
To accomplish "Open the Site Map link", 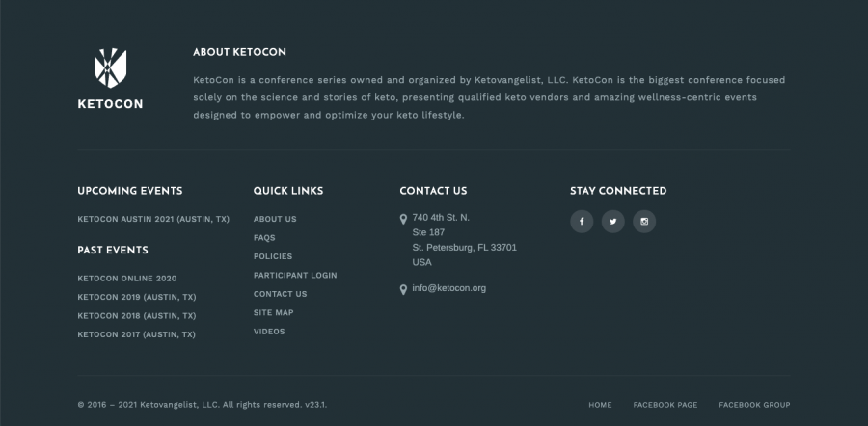I will (x=273, y=313).
